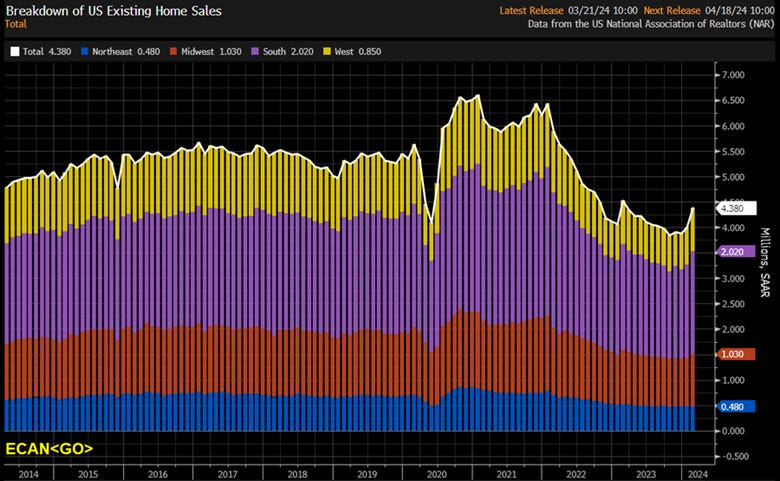The width and height of the screenshot is (780, 481).
Task: Click the 4.000 tick on the y-axis
Action: click(x=733, y=228)
